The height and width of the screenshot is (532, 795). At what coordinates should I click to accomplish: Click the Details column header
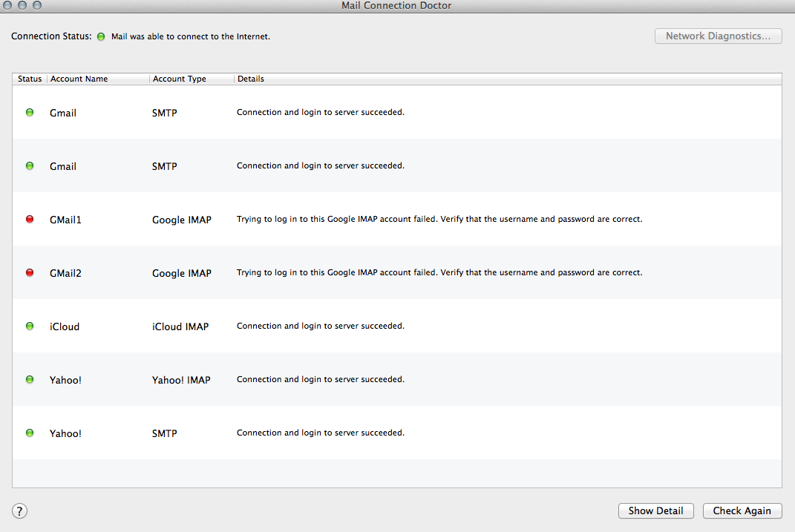251,79
